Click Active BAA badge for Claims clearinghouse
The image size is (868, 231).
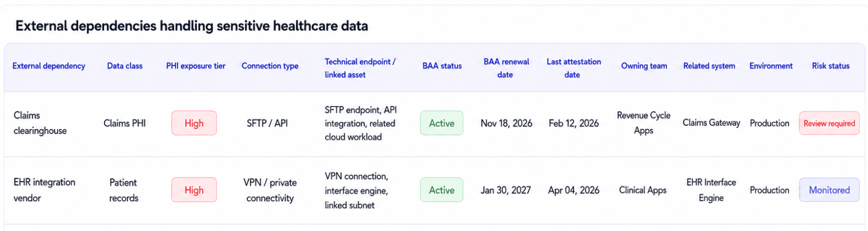[441, 123]
